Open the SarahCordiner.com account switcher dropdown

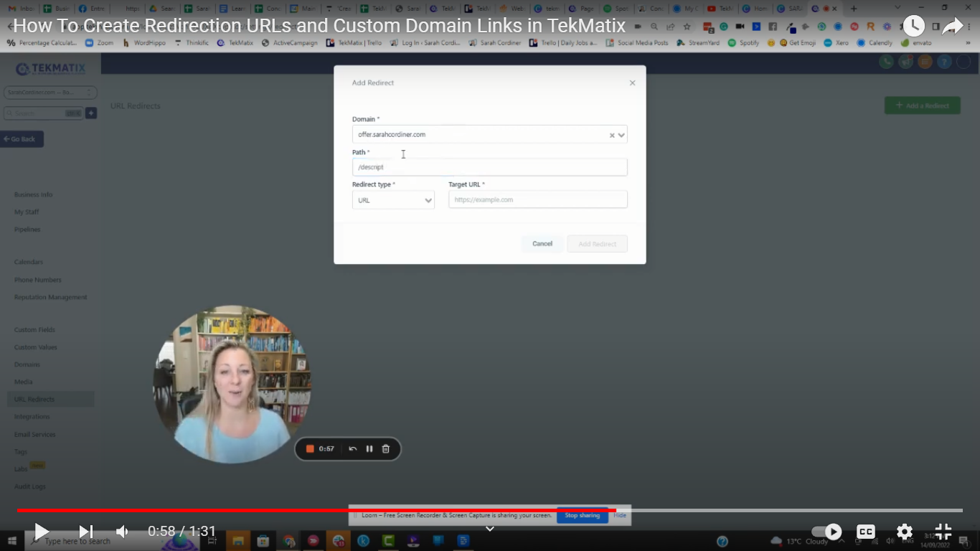tap(50, 93)
